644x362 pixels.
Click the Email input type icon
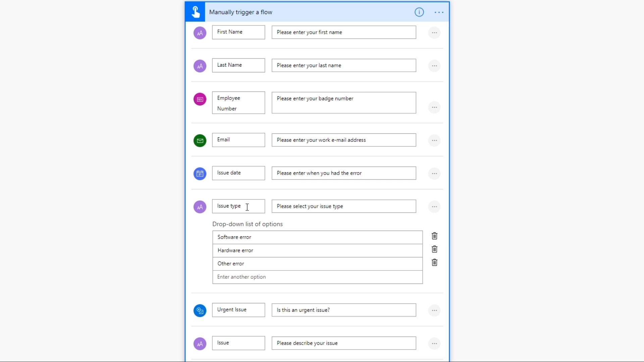tap(200, 140)
